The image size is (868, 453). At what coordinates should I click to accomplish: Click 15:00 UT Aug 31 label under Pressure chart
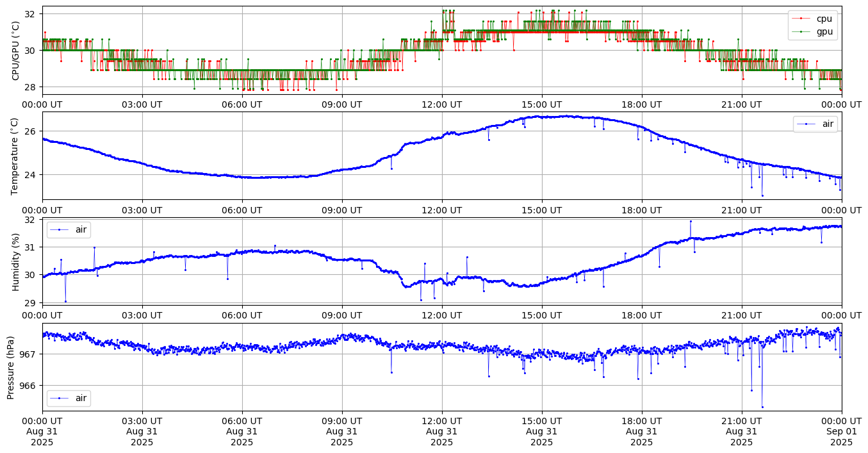pos(542,432)
